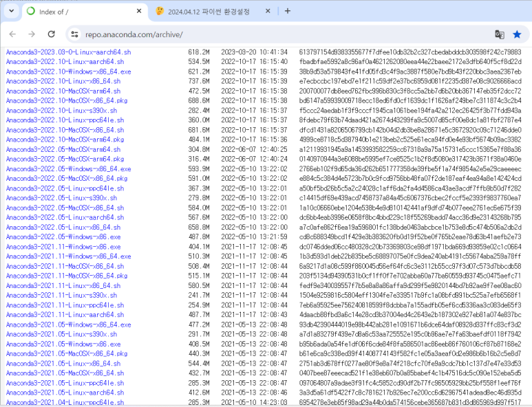
Task: Click timestamp 2022-05-10 13:21:59
Action: tap(254, 237)
